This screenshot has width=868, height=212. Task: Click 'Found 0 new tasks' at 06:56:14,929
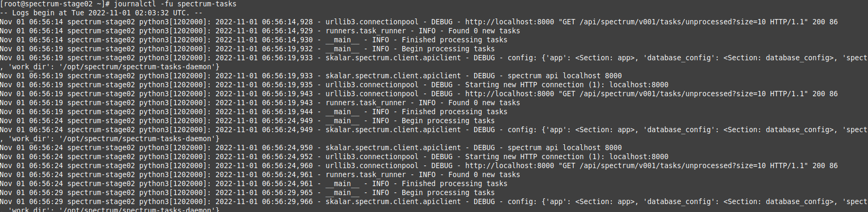[484, 31]
